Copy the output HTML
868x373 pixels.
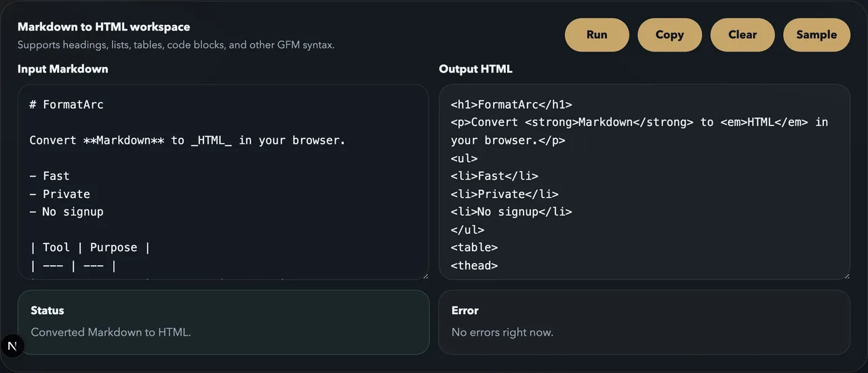[669, 35]
